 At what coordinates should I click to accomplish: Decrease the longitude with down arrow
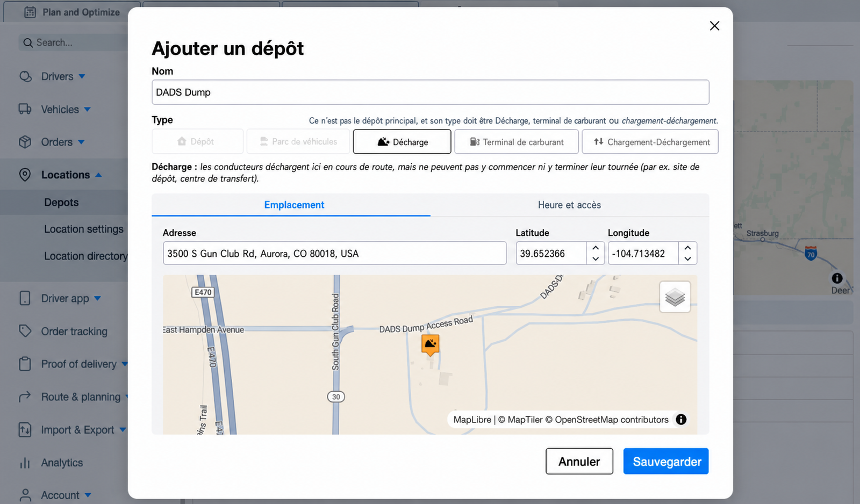pos(687,259)
